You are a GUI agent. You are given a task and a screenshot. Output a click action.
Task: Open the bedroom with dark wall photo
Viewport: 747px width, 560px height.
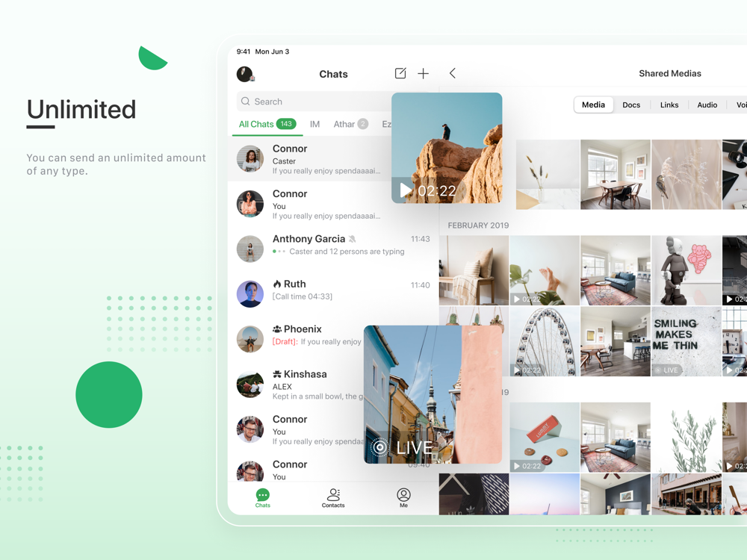[x=615, y=494]
